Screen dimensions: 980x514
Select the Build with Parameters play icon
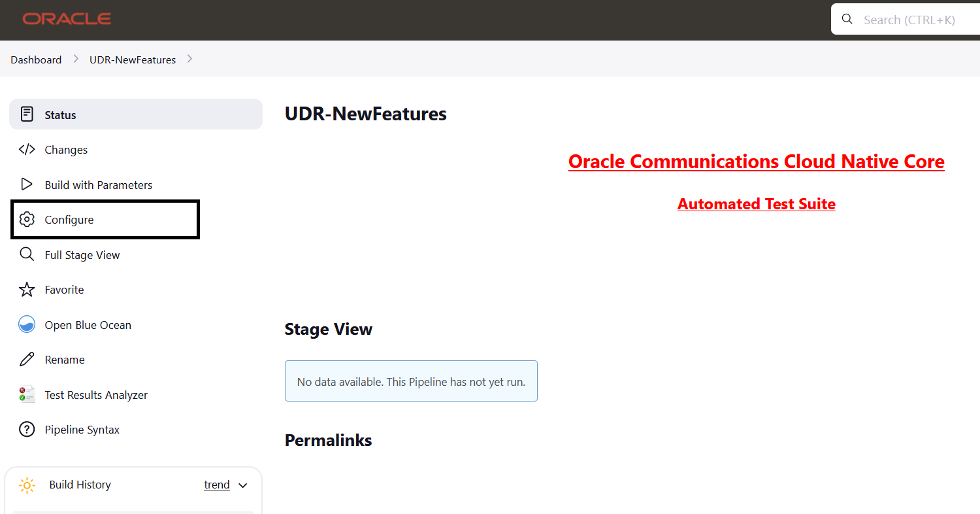[26, 184]
